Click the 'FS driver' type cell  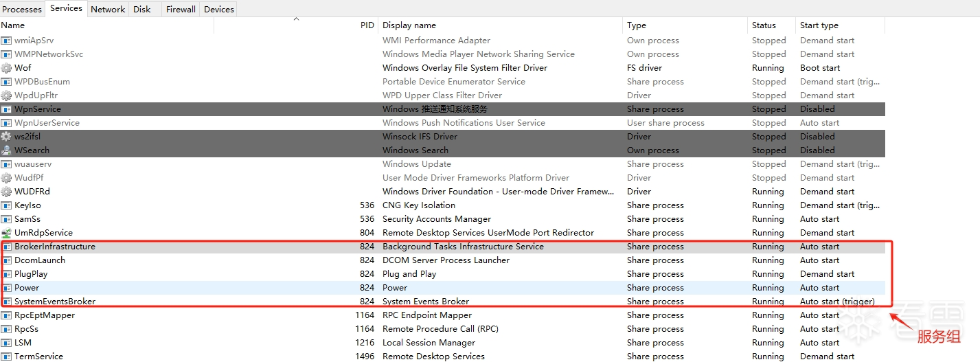[x=644, y=68]
